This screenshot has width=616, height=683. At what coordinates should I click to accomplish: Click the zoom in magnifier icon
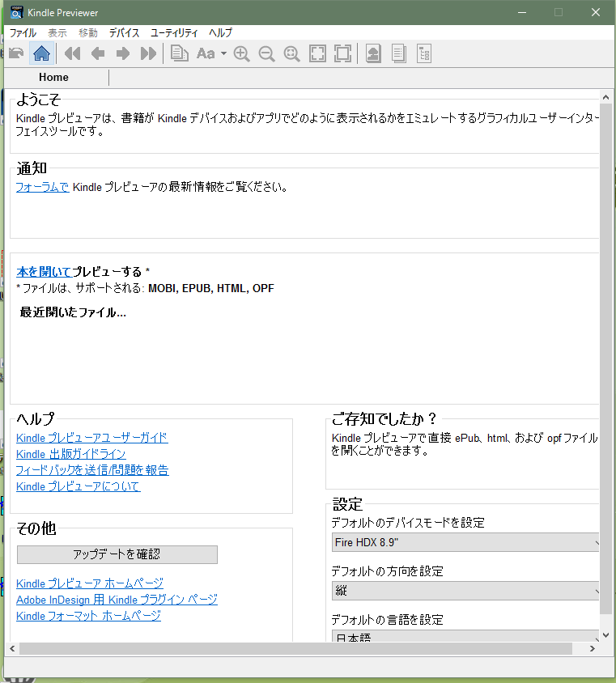coord(241,53)
